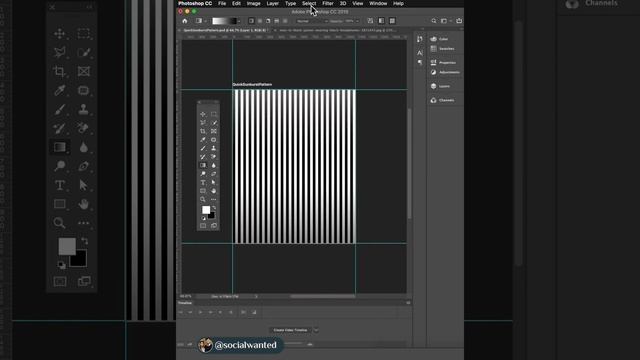Viewport: 640px width, 360px height.
Task: Open the Window menu
Action: point(378,3)
